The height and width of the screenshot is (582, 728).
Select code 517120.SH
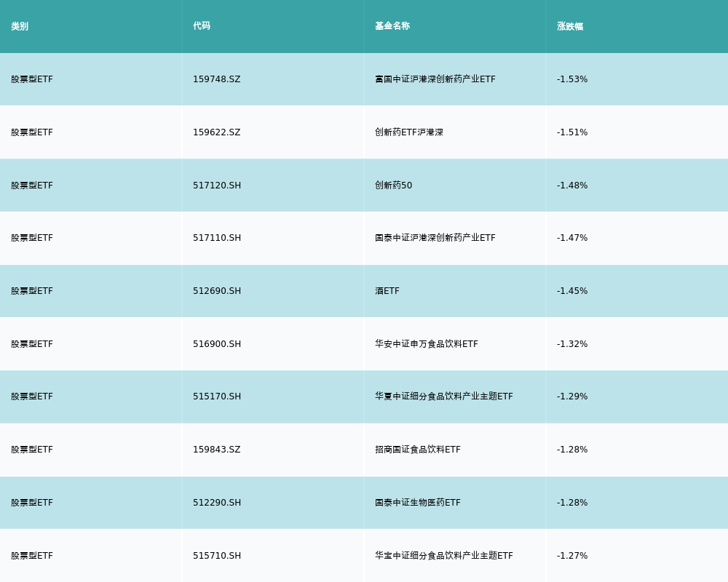(217, 186)
